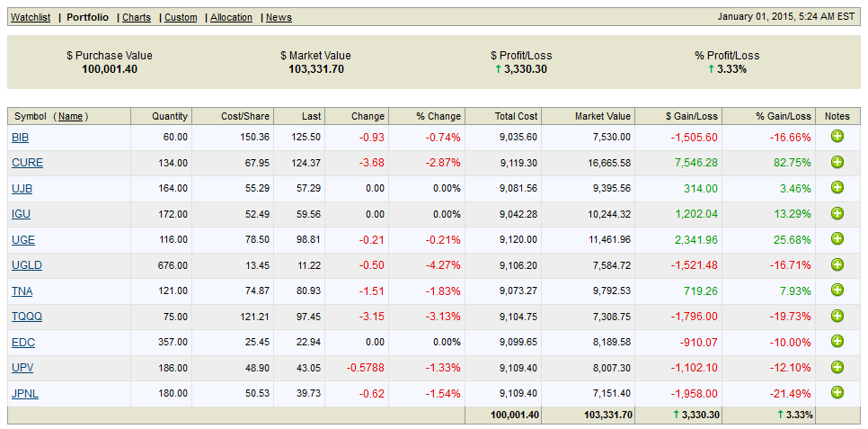Open notes icon in IGU row

pyautogui.click(x=837, y=213)
